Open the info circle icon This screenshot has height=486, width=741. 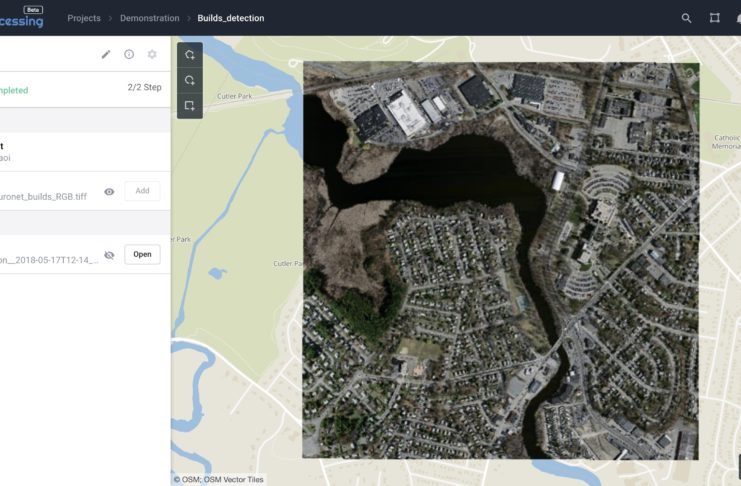click(129, 54)
